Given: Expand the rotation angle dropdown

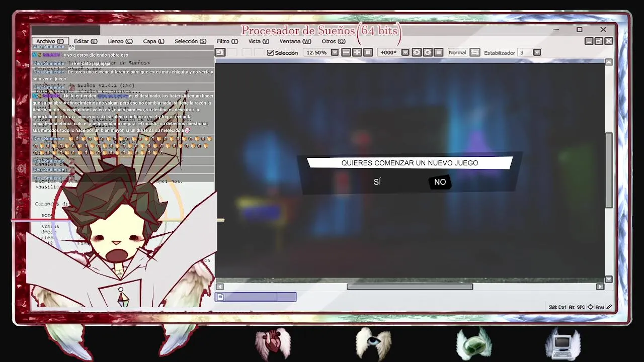Looking at the screenshot, I should click(406, 53).
